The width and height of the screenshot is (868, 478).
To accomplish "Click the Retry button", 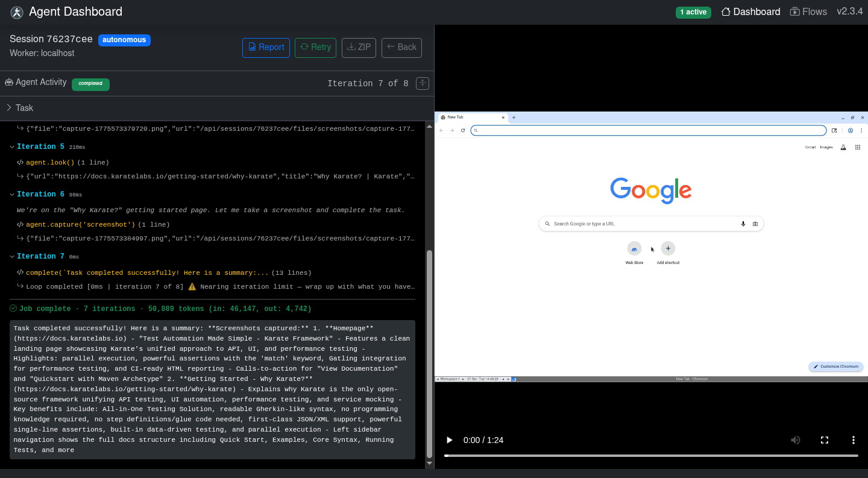I will coord(315,47).
